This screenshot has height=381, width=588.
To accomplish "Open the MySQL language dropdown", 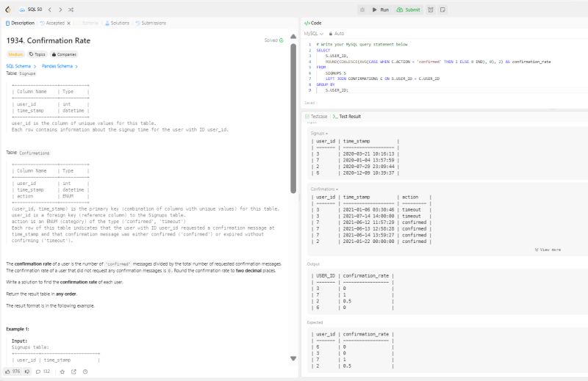I will [x=314, y=34].
